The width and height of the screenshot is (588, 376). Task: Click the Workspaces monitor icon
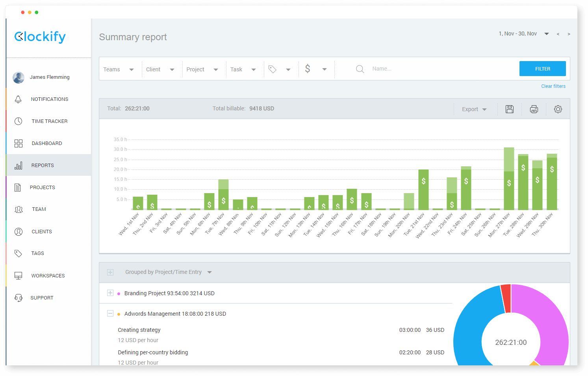(x=19, y=276)
